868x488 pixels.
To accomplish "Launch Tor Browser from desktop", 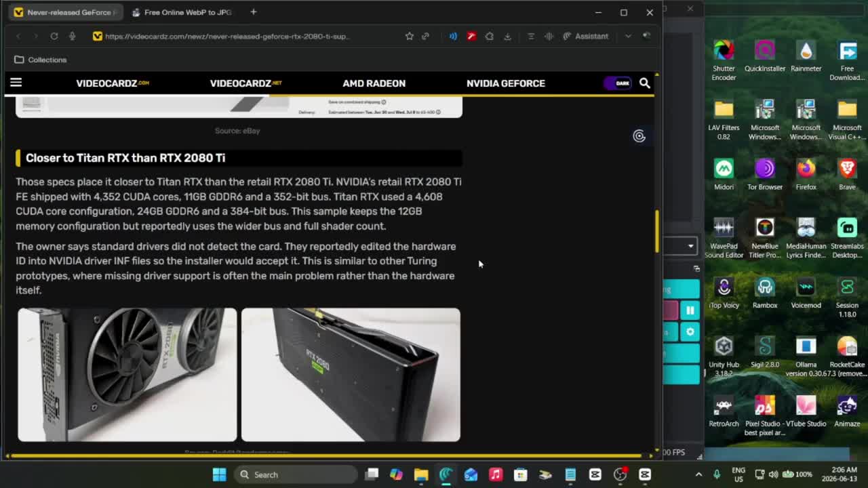I will tap(765, 174).
